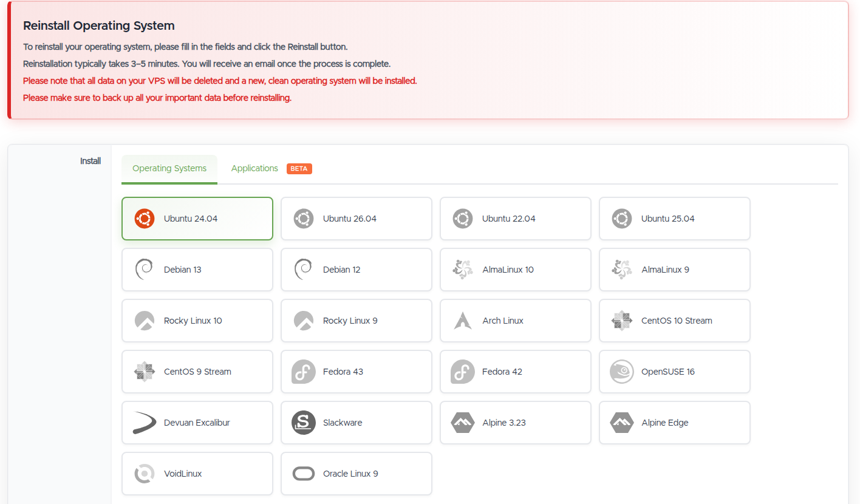Select the Ubuntu 26.04 option card
Image resolution: width=860 pixels, height=504 pixels.
[x=357, y=219]
